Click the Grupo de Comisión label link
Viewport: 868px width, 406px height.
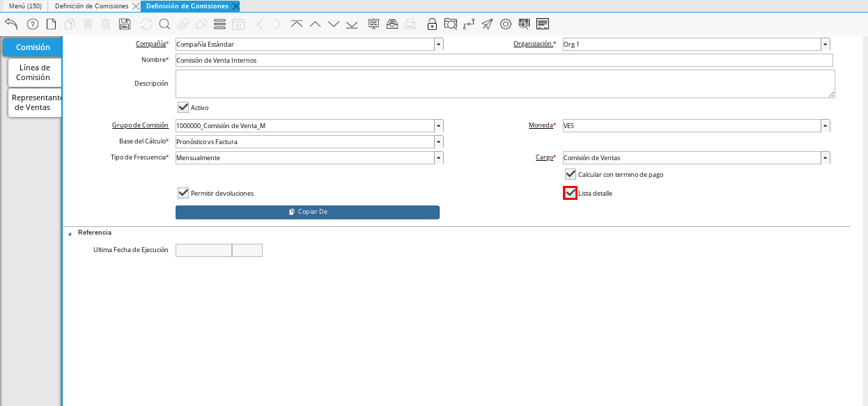[x=139, y=125]
